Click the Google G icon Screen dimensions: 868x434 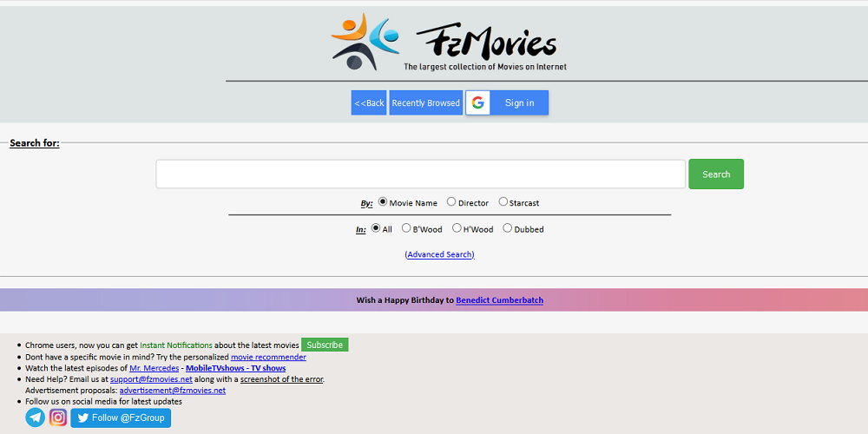(477, 103)
